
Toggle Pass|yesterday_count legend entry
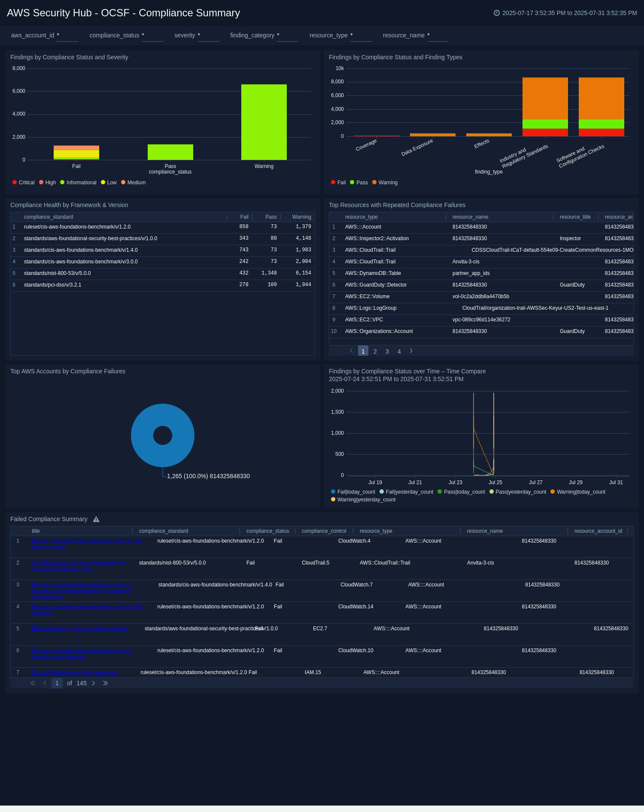518,492
